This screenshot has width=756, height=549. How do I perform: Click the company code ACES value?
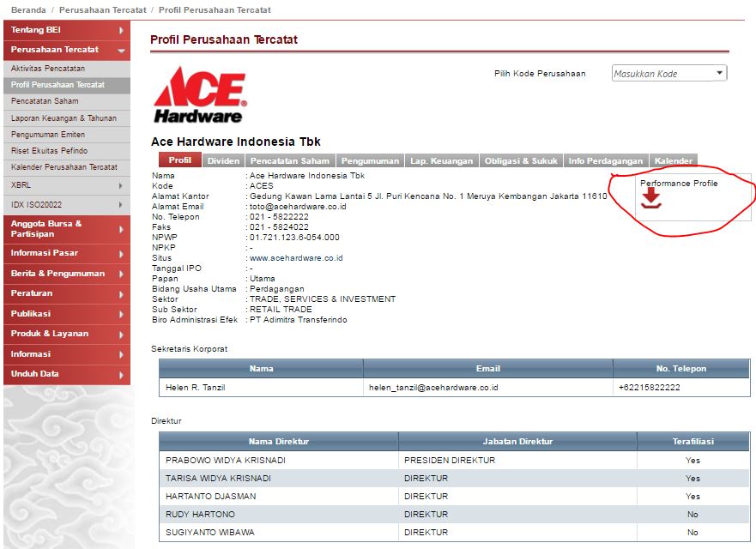tap(262, 186)
